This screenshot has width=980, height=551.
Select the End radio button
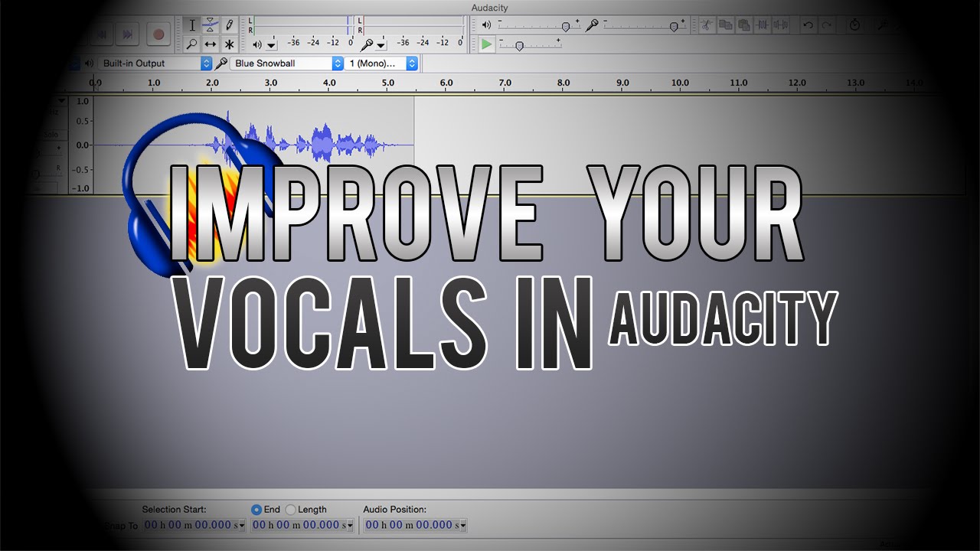[x=256, y=509]
